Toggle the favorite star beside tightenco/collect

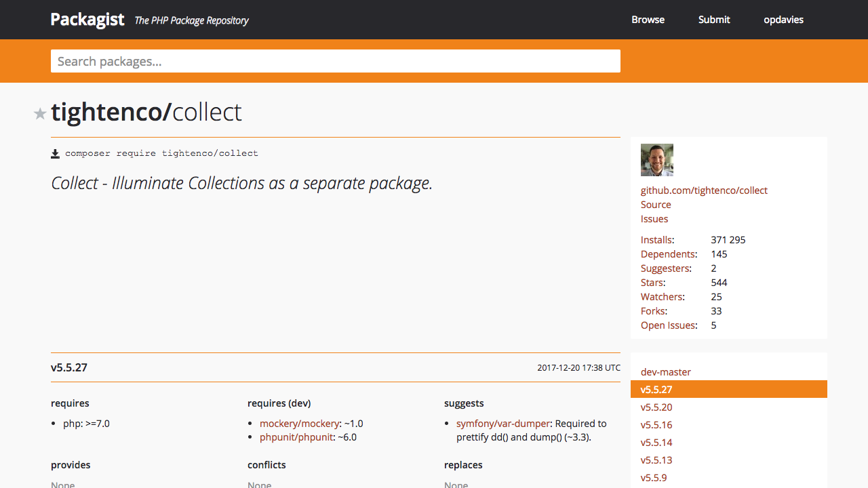pyautogui.click(x=40, y=114)
